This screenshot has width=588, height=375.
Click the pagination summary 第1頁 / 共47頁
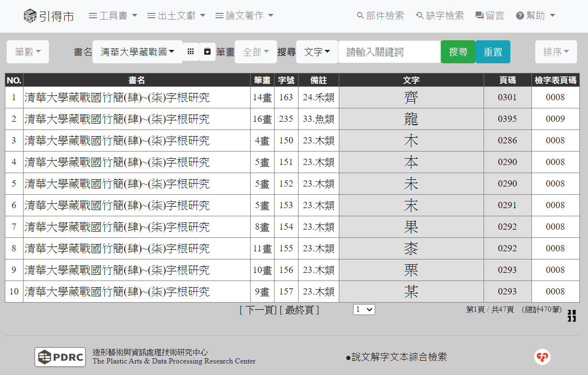490,310
